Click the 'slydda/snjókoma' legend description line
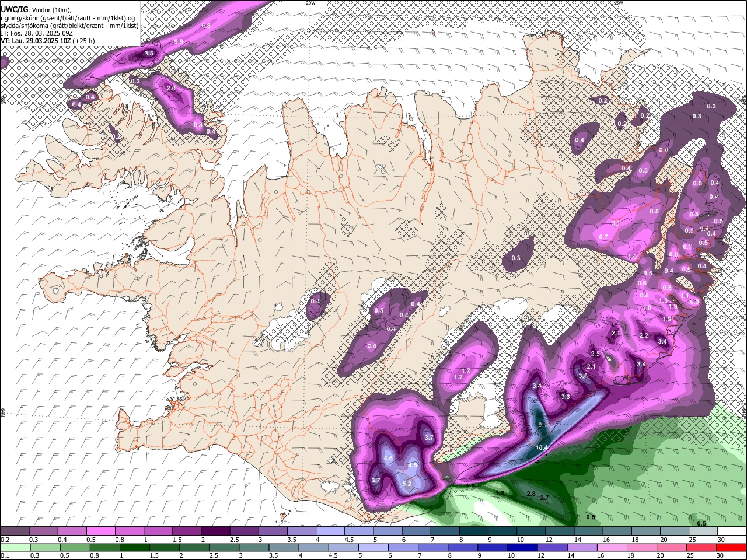The width and height of the screenshot is (747, 560). click(69, 26)
